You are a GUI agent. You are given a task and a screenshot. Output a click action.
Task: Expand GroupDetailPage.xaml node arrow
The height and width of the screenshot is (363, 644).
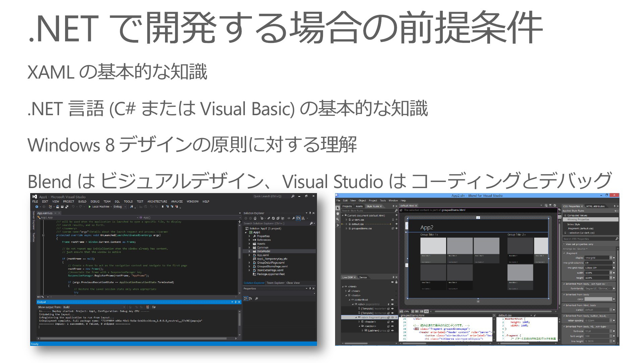250,263
